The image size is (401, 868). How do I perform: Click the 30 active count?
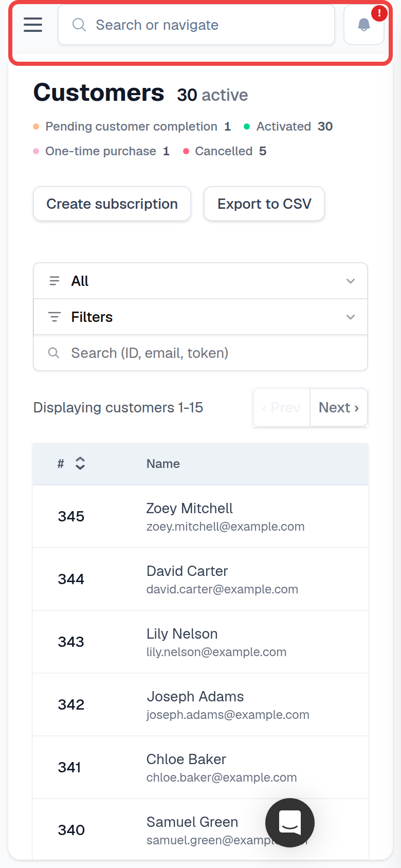click(x=212, y=95)
